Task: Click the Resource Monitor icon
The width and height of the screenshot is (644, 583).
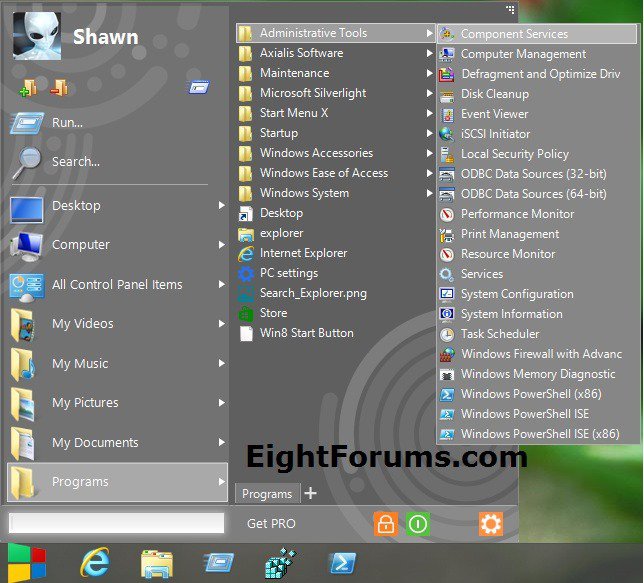Action: point(446,254)
